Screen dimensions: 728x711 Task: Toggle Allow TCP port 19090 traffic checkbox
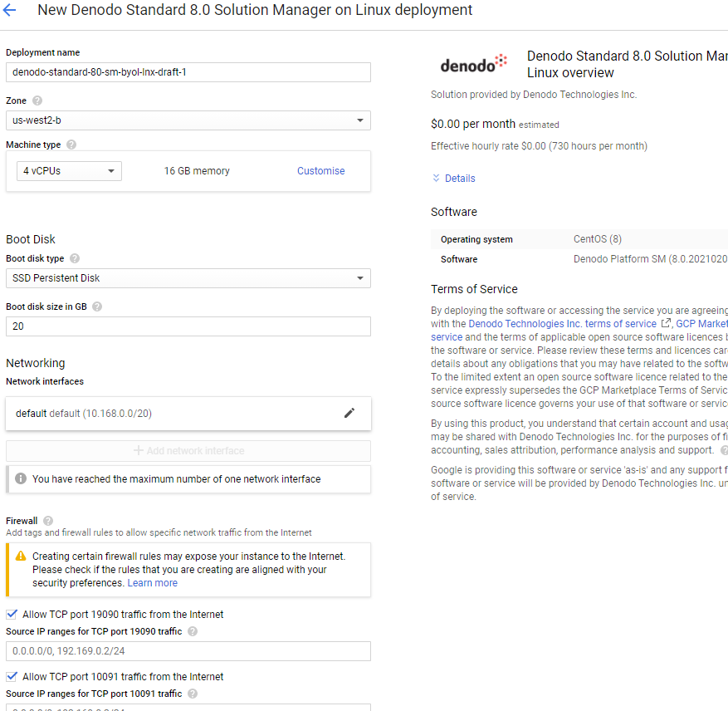click(12, 615)
